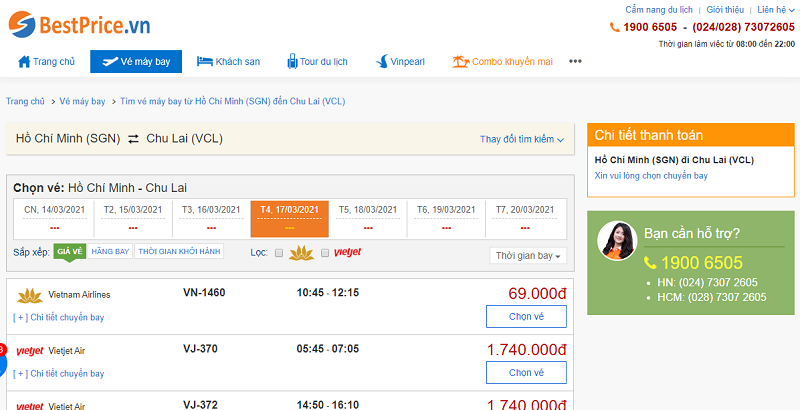Sort results by GIÁ VÉ
Viewport: 800px width, 410px height.
click(x=70, y=251)
